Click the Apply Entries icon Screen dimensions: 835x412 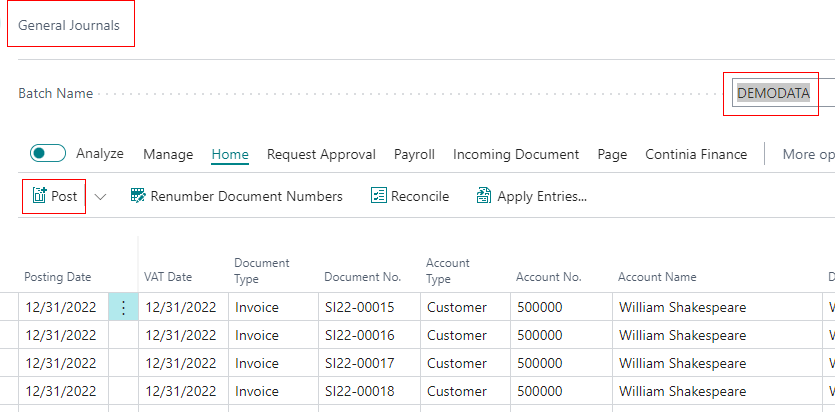484,196
